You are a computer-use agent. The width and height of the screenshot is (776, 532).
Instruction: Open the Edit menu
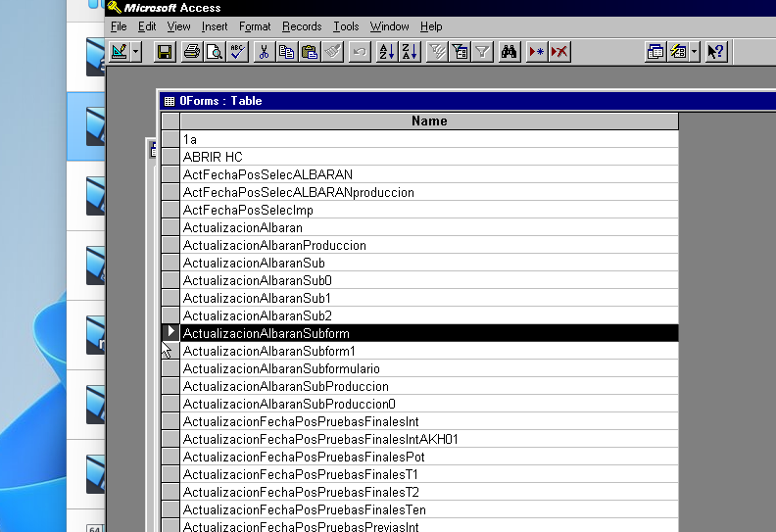[x=147, y=26]
